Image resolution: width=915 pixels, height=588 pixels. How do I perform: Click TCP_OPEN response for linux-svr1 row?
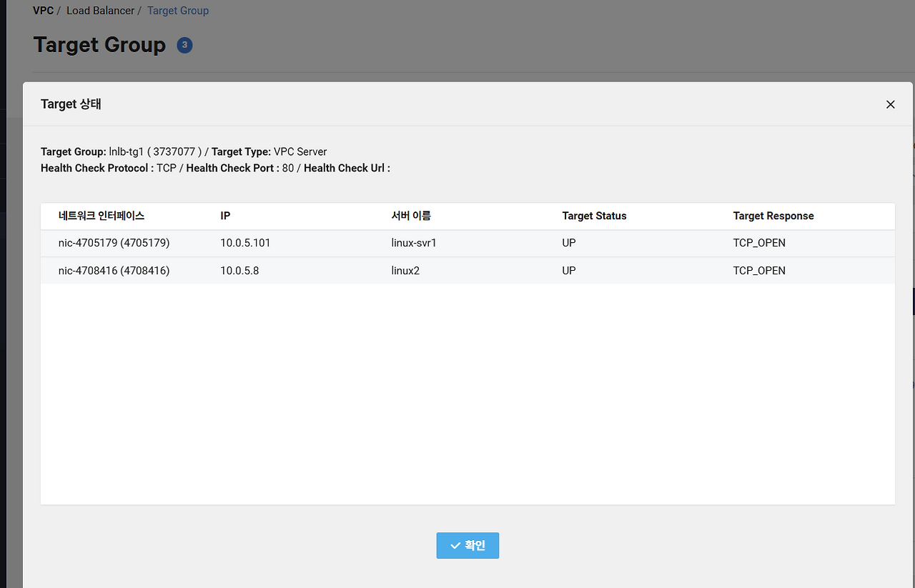[759, 243]
